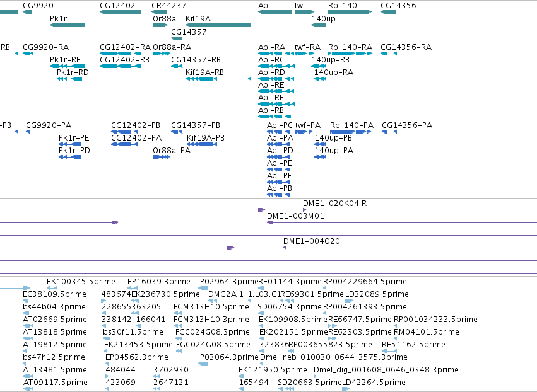
Task: Open the Kif19A-RB transcript label
Action: [x=204, y=72]
